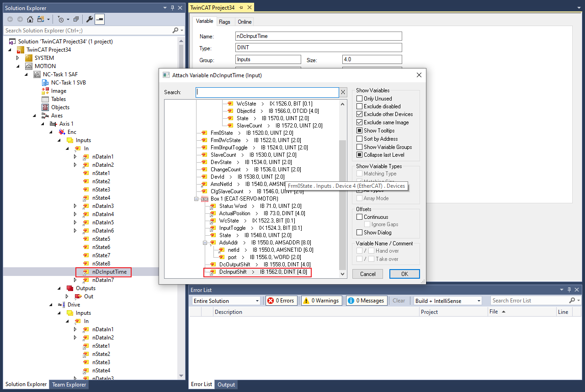Click the Collapse All toolbar icon
This screenshot has height=392, width=585.
[76, 19]
